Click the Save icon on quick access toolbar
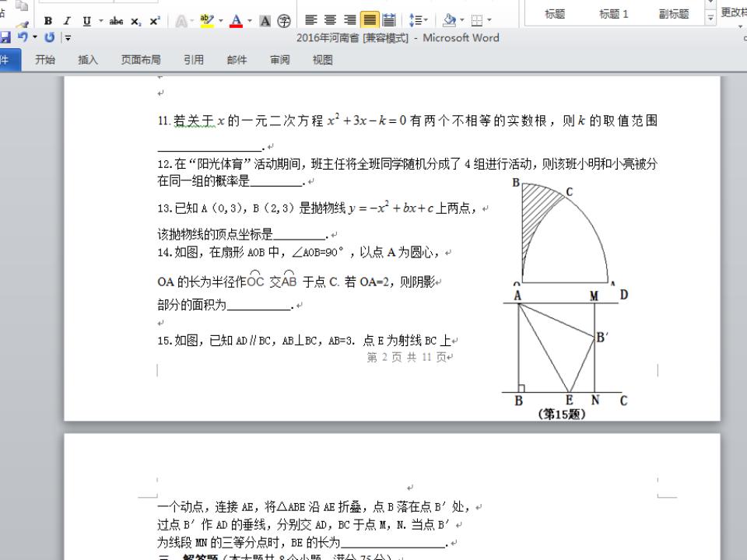This screenshot has width=747, height=560. [5, 38]
